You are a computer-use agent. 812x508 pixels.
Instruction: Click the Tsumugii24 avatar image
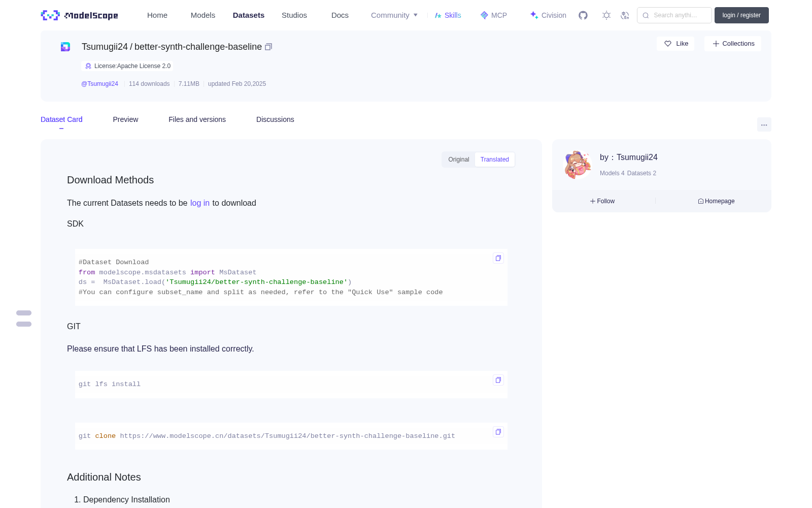tap(578, 165)
